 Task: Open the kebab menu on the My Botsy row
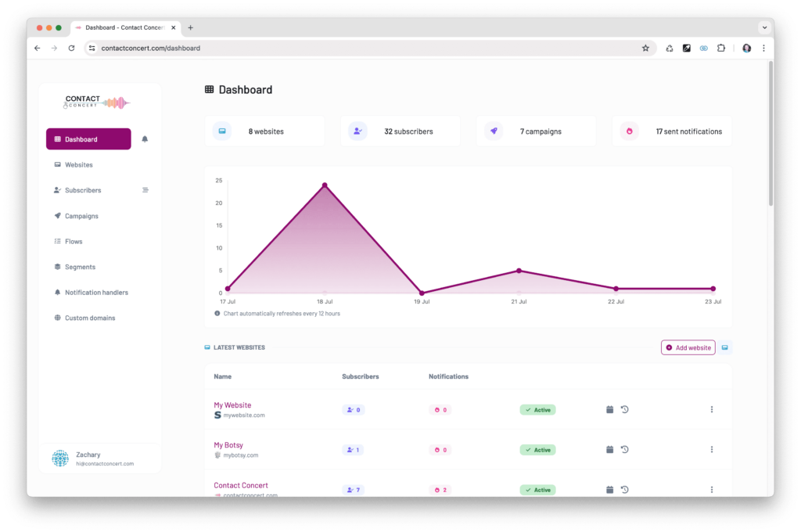coord(712,449)
